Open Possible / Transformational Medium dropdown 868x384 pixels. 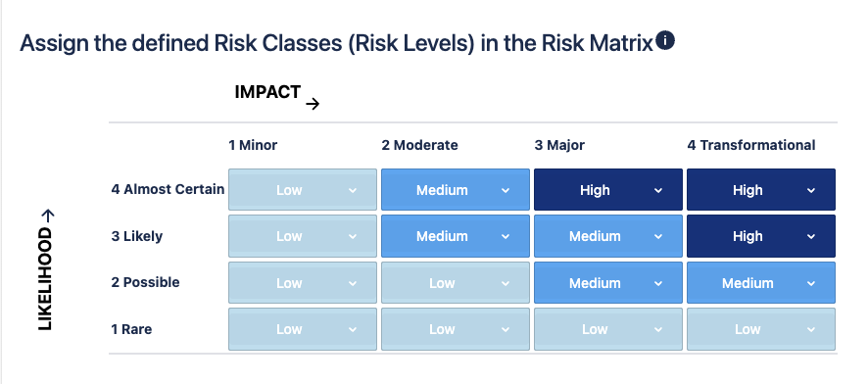[x=761, y=283]
